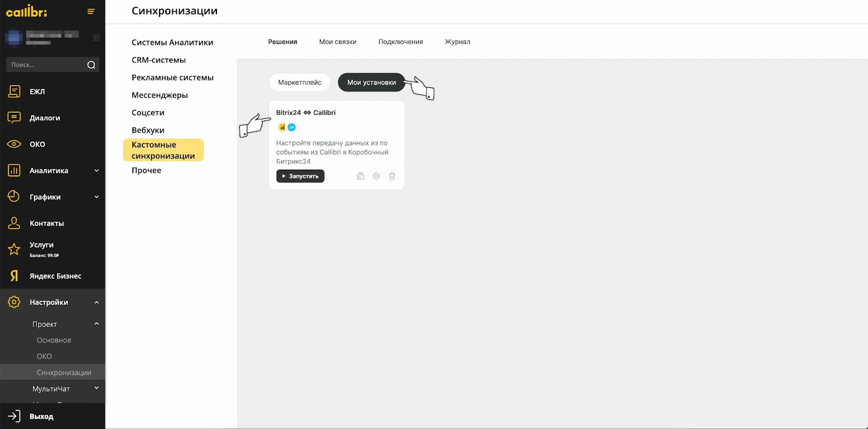Open Соцсети category
868x429 pixels.
[x=148, y=113]
